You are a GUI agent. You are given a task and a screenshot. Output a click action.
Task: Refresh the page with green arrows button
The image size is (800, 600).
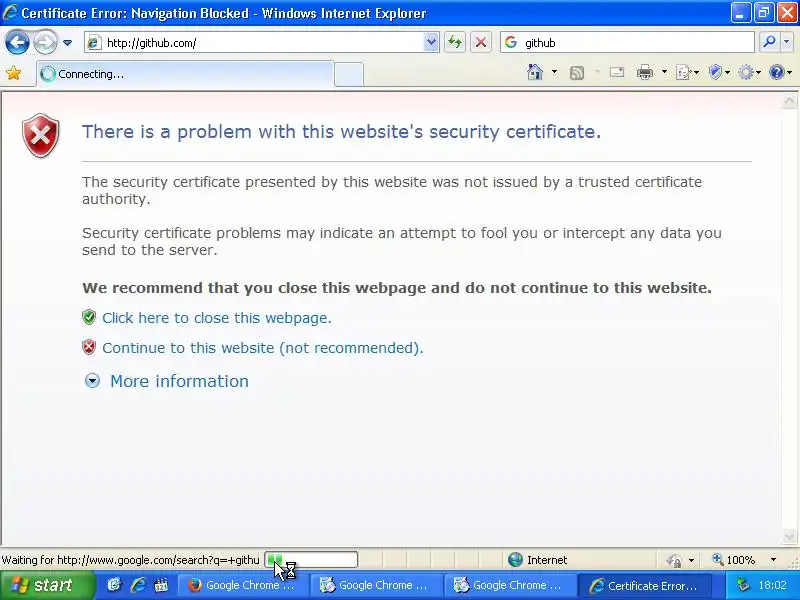(455, 42)
